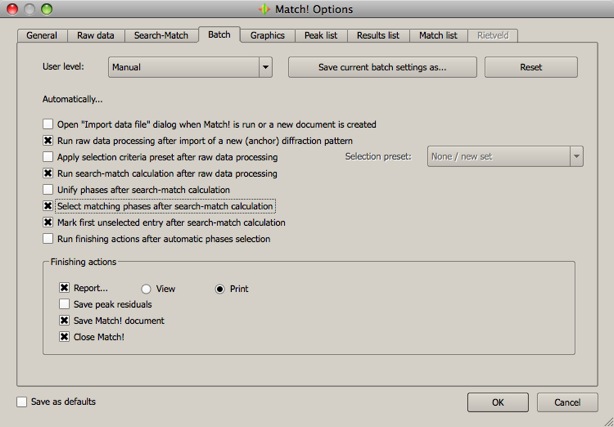Uncheck Run raw data processing after import

point(48,141)
